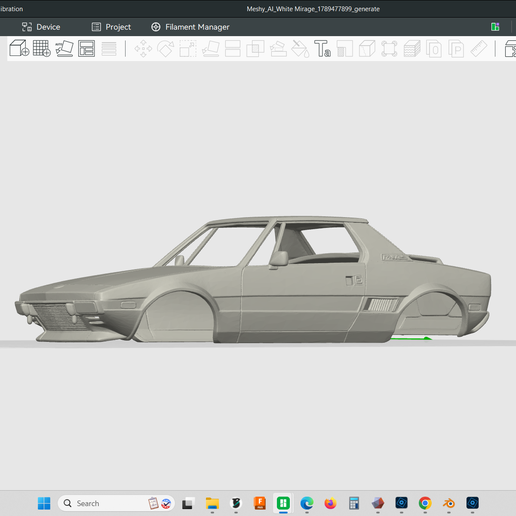Open the Windows Start menu
Viewport: 516px width, 516px height.
coord(44,503)
